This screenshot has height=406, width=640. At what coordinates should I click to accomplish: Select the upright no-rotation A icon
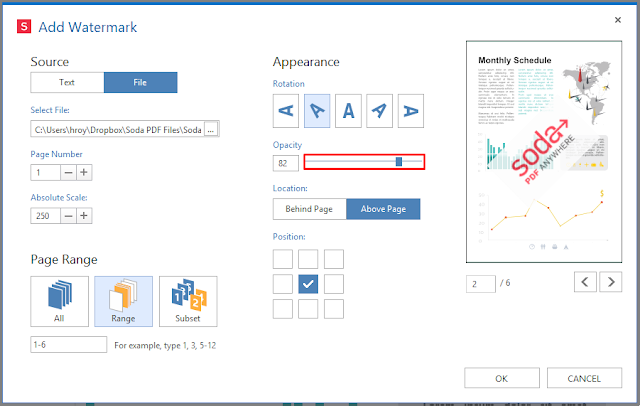click(348, 111)
